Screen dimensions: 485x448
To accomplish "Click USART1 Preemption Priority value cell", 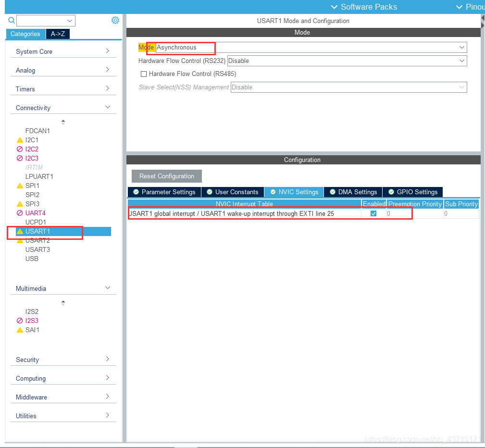I will pyautogui.click(x=415, y=213).
